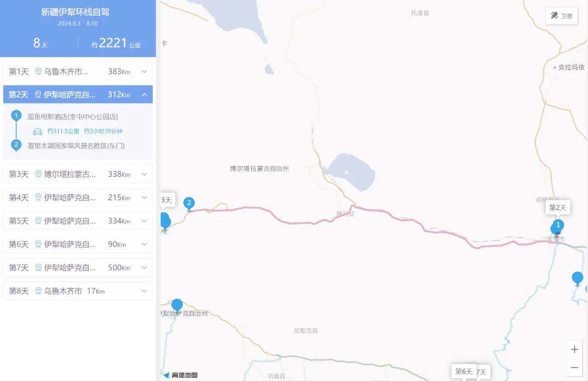Click the 第2天 label on the map
The image size is (588, 381).
tap(558, 207)
